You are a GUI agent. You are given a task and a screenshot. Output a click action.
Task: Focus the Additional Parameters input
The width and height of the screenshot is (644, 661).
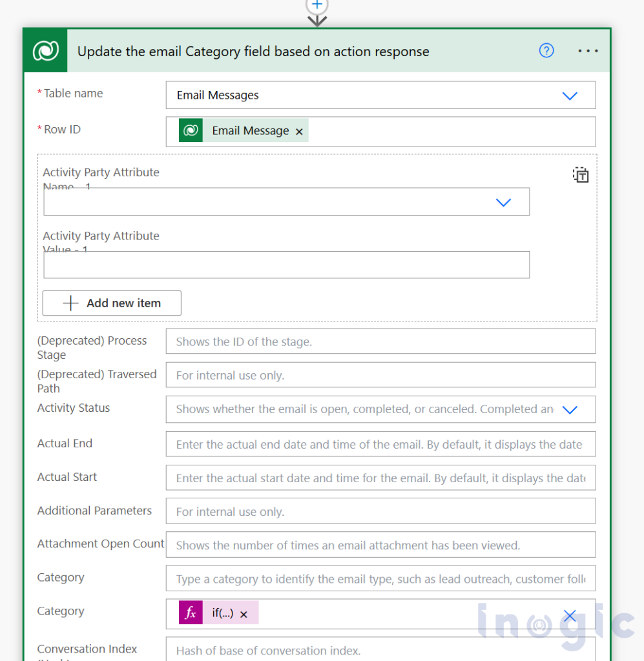380,511
